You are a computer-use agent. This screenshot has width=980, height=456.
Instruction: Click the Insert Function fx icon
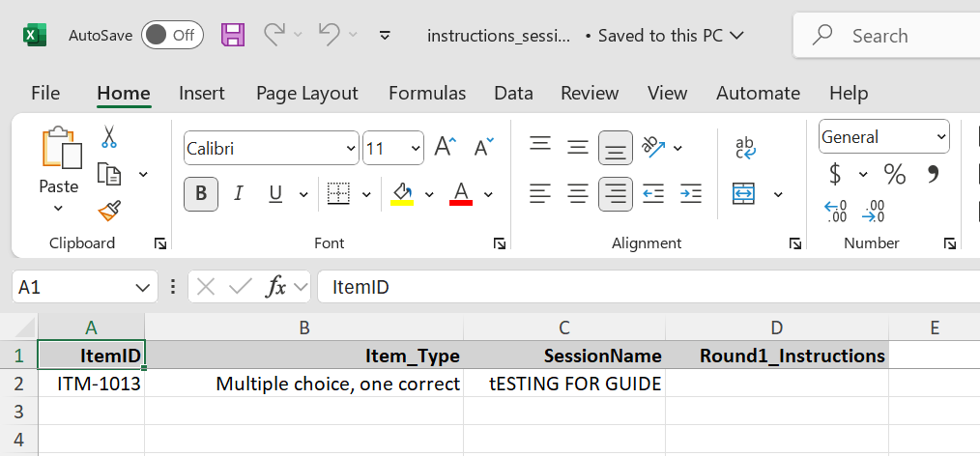pos(276,287)
